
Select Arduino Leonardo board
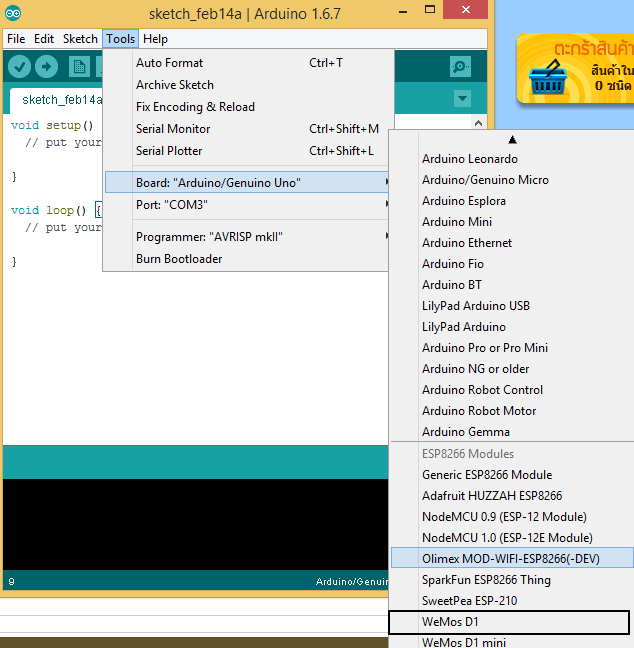point(512,159)
